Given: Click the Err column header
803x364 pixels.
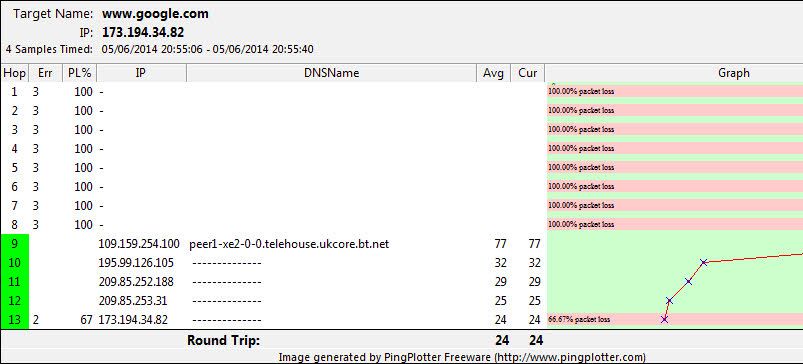Looking at the screenshot, I should (x=45, y=73).
